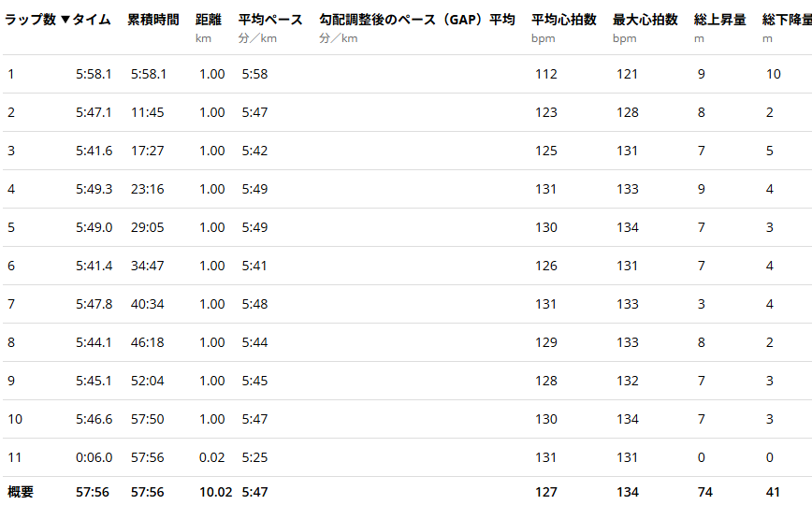This screenshot has height=505, width=812.
Task: Sort the table by 平均ペース header
Action: coord(270,21)
